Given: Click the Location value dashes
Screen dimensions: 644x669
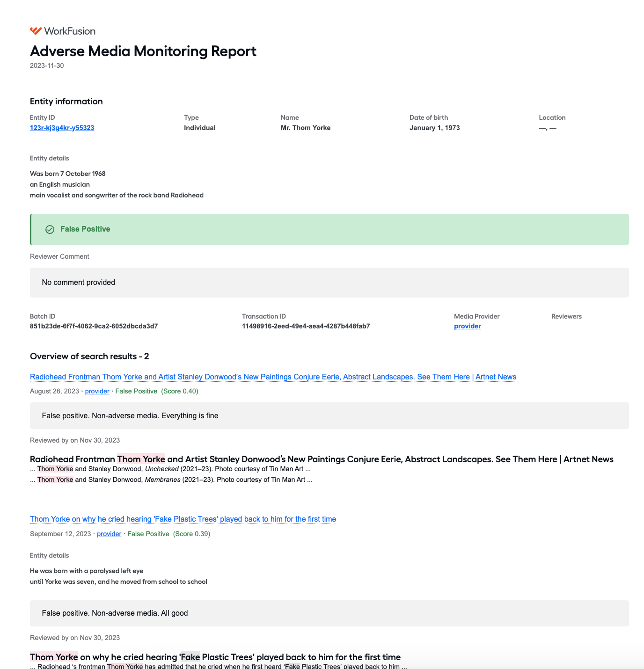Looking at the screenshot, I should point(548,128).
